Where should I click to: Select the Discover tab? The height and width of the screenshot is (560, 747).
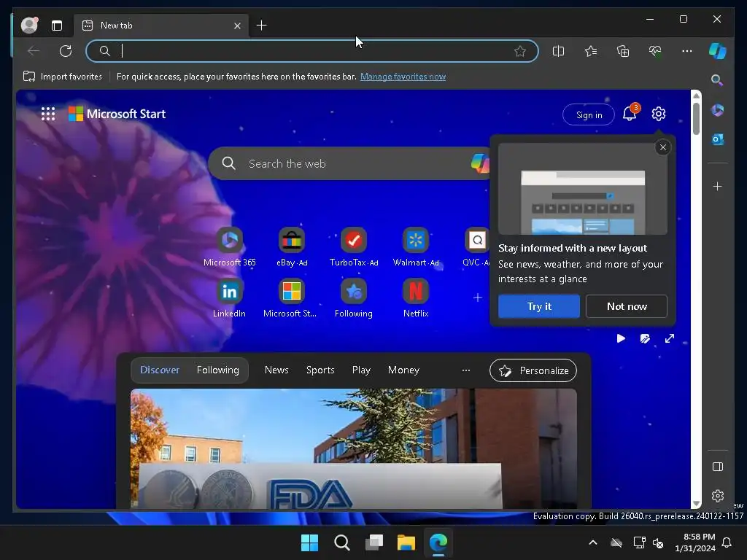pos(160,370)
